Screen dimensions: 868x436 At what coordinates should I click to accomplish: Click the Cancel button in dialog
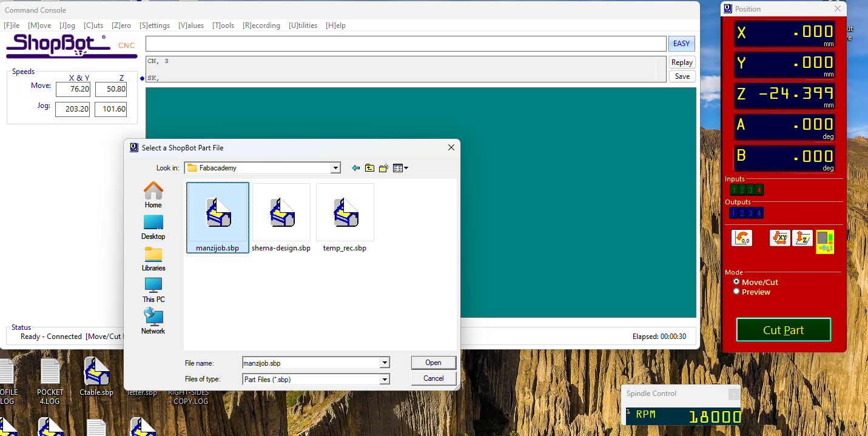tap(433, 378)
